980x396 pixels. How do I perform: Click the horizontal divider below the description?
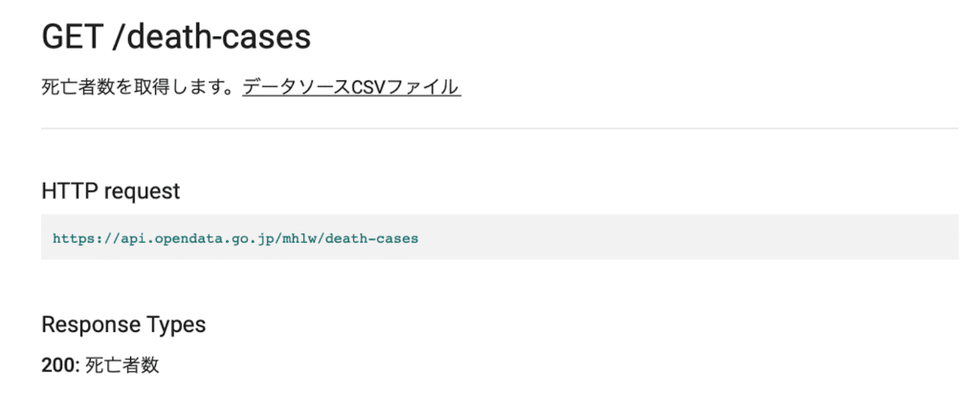(500, 129)
